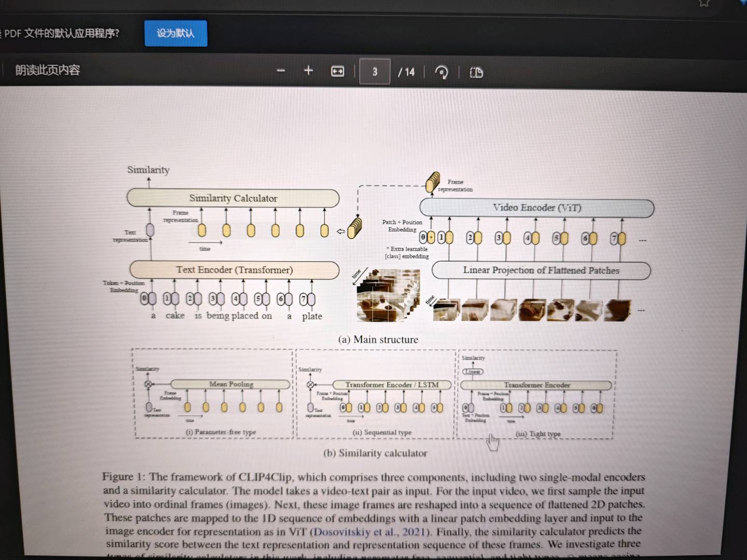Click the stacked cake video frames image

point(386,296)
